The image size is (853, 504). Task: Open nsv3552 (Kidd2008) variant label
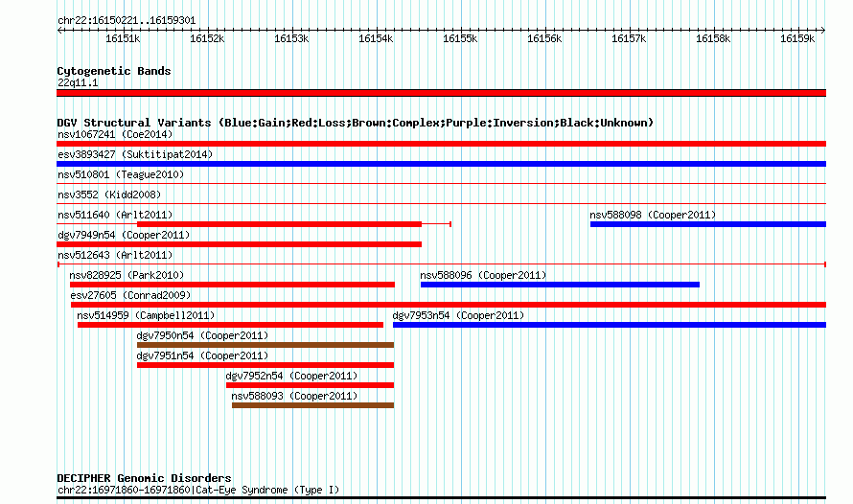[x=109, y=195]
